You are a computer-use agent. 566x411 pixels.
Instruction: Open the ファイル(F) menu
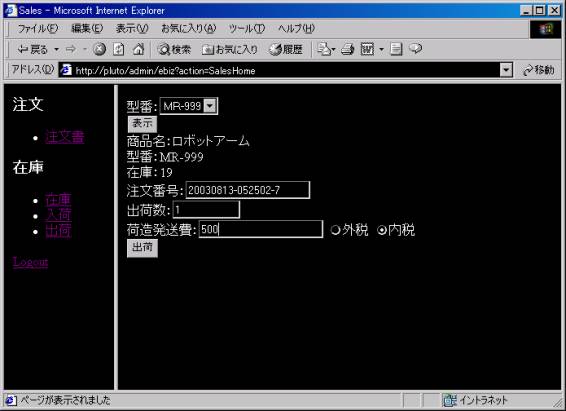click(x=38, y=29)
